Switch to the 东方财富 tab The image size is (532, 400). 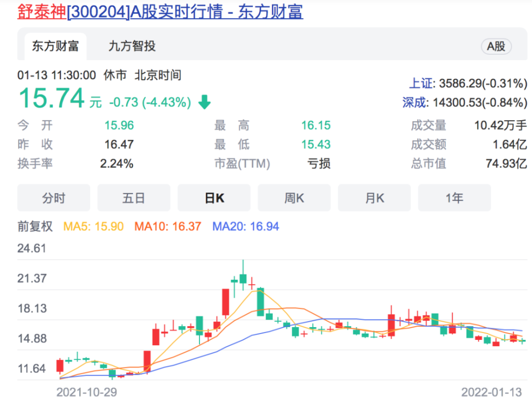[55, 46]
